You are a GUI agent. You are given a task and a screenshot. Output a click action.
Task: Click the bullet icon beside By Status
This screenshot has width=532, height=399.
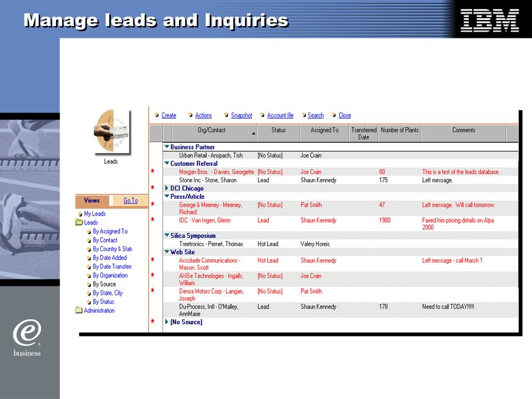click(x=89, y=302)
